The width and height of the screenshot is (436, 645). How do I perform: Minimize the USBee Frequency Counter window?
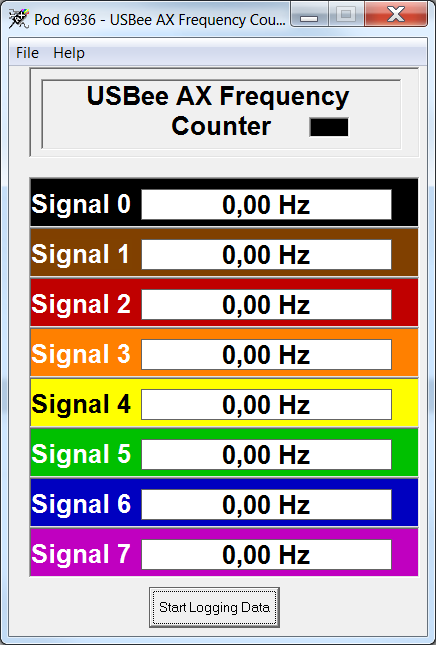point(309,15)
